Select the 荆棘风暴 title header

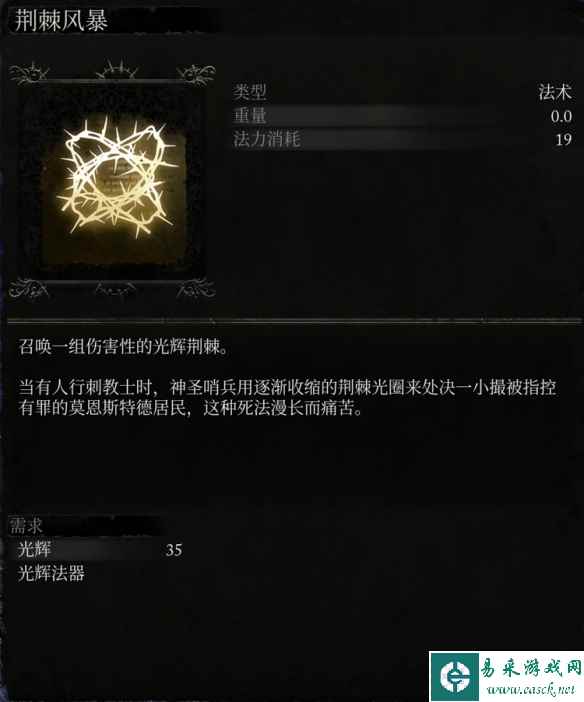click(x=61, y=21)
